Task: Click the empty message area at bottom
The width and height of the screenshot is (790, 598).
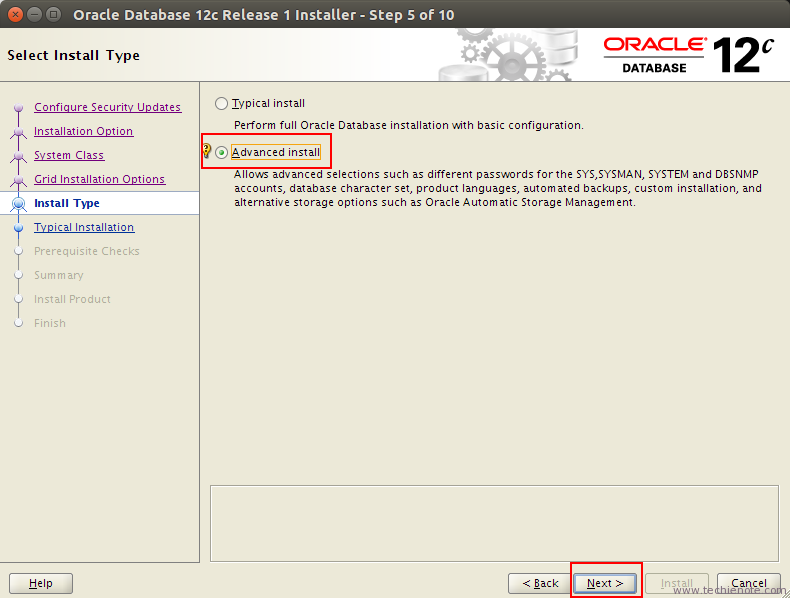Action: coord(494,523)
